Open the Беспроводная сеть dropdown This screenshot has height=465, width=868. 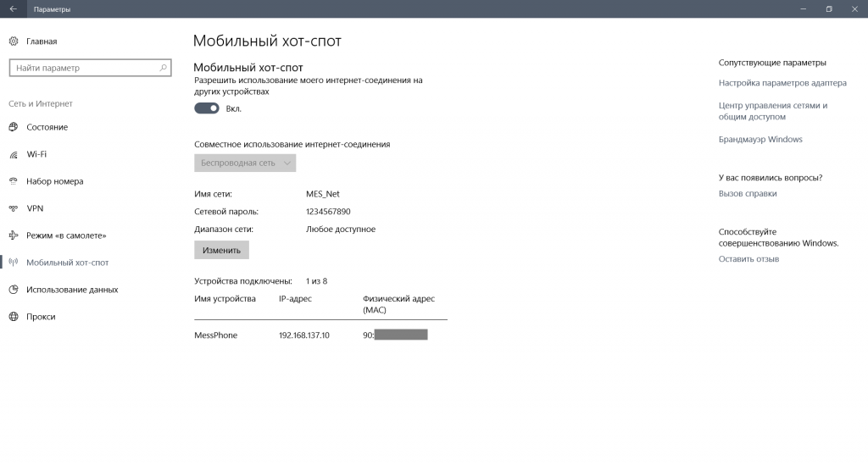[245, 163]
